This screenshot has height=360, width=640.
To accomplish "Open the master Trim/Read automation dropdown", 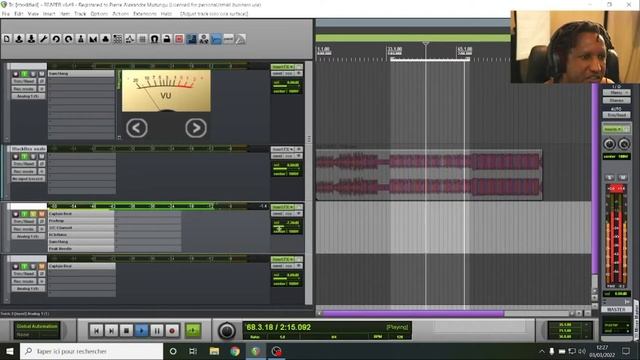I will [x=616, y=115].
